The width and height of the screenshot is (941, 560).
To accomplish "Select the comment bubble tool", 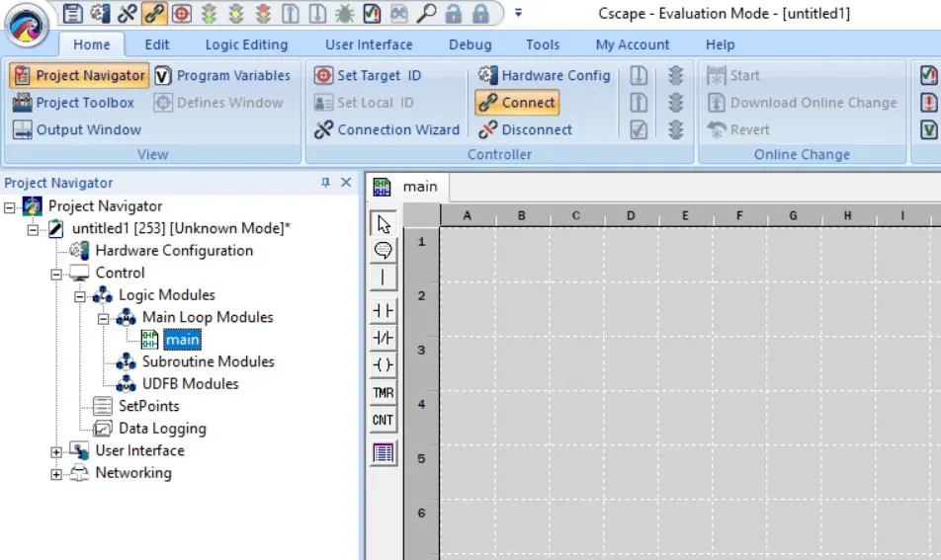I will coord(383,251).
